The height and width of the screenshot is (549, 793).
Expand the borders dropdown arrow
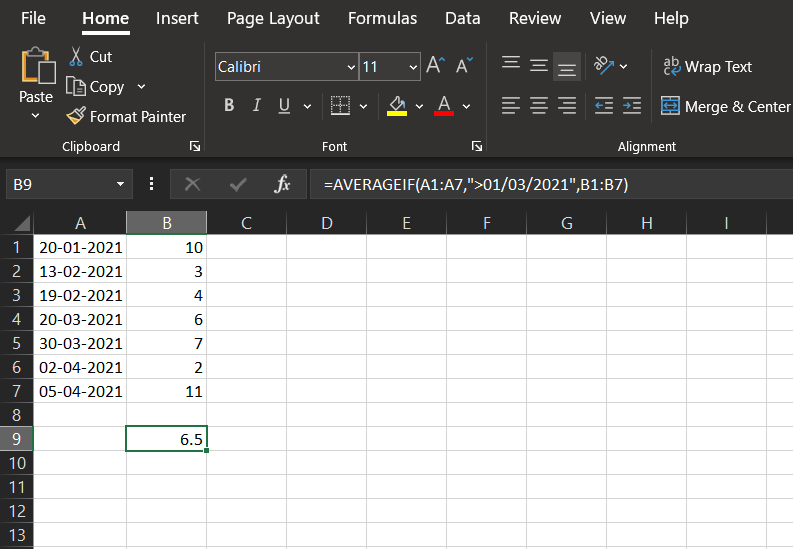(363, 106)
